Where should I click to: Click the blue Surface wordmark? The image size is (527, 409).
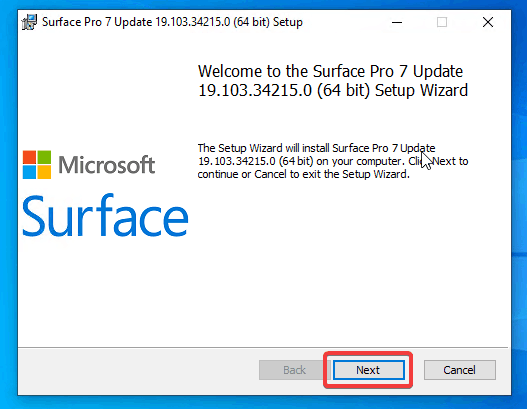(105, 215)
